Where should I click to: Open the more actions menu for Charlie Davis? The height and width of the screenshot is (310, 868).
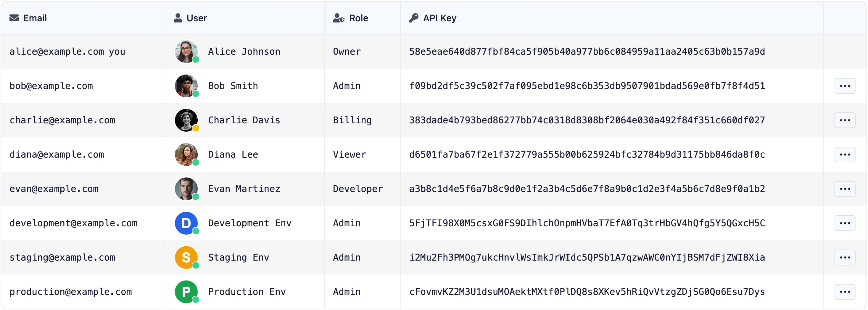844,120
